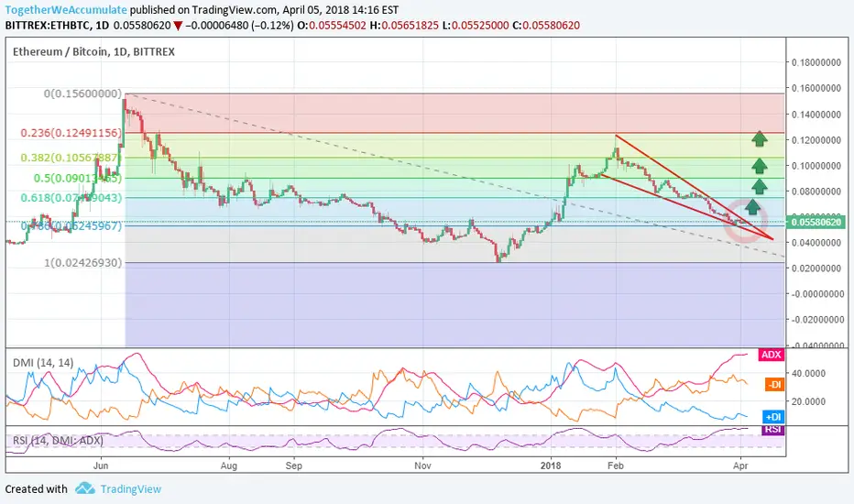Click the Nov date axis label
Screen dimensions: 854x504
[x=422, y=466]
